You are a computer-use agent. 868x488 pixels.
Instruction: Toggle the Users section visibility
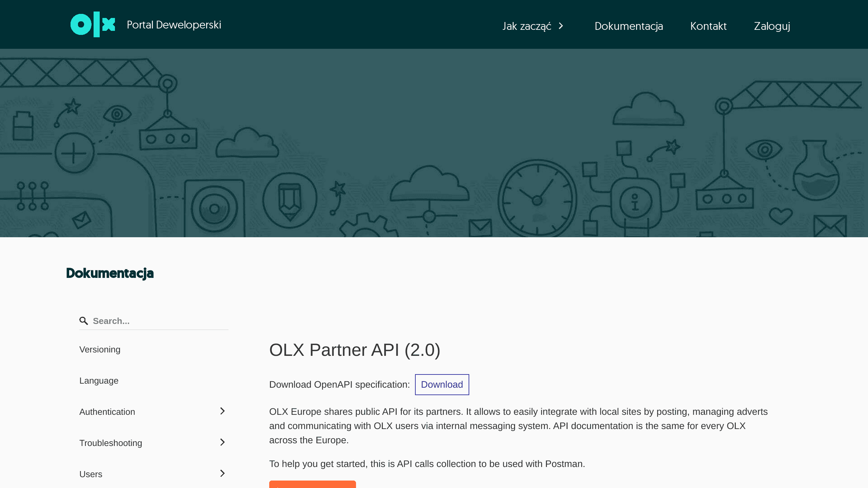point(222,473)
